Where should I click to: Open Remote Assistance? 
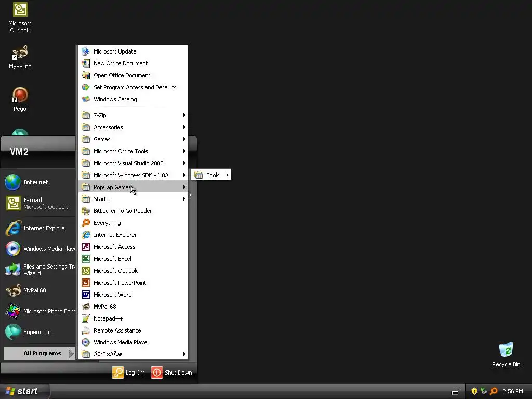pyautogui.click(x=132, y=330)
